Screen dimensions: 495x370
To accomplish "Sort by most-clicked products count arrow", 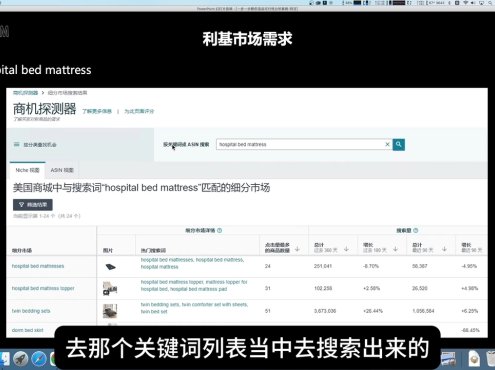I will coord(297,249).
